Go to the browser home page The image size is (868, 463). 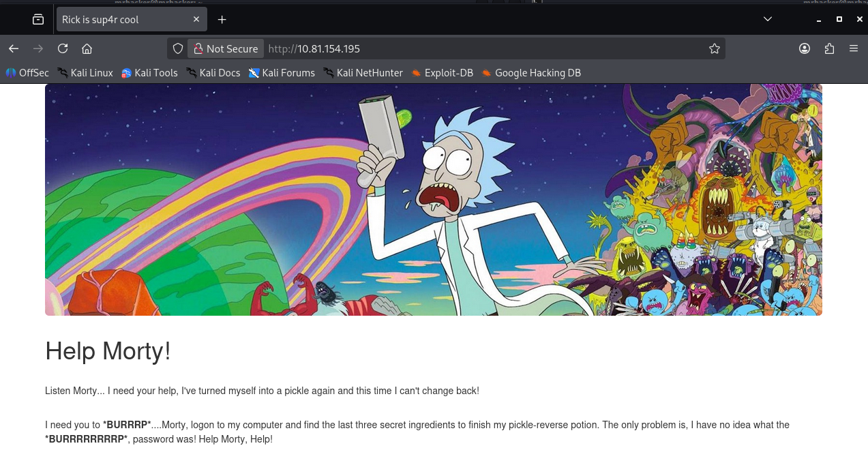(87, 48)
